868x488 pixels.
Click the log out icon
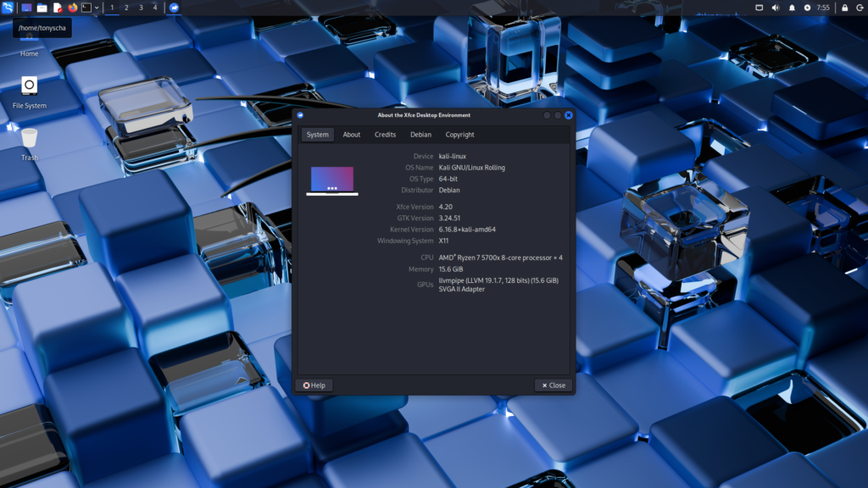pyautogui.click(x=860, y=8)
